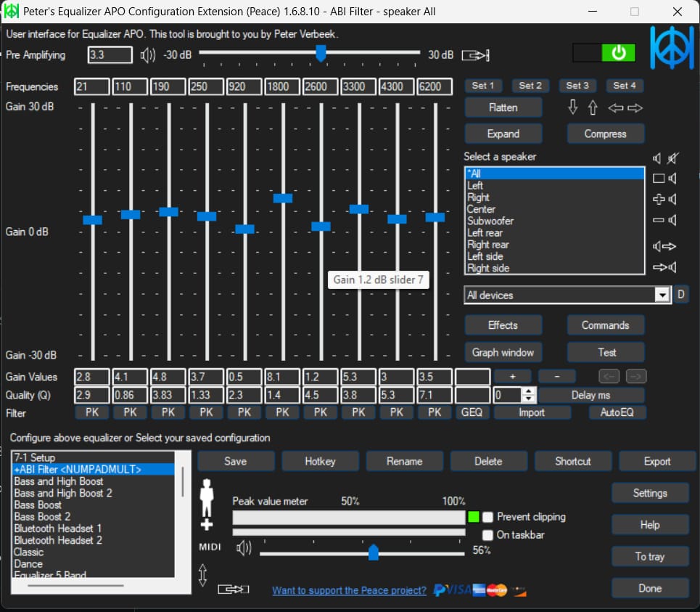This screenshot has width=700, height=612.
Task: Click the unmuted speaker icon above speaker list
Action: click(x=656, y=158)
